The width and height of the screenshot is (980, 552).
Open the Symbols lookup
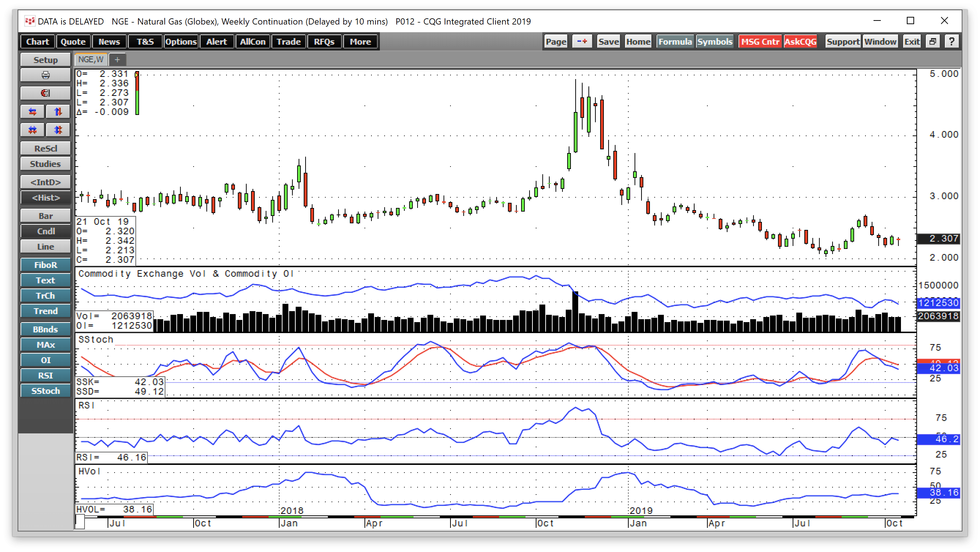click(714, 41)
